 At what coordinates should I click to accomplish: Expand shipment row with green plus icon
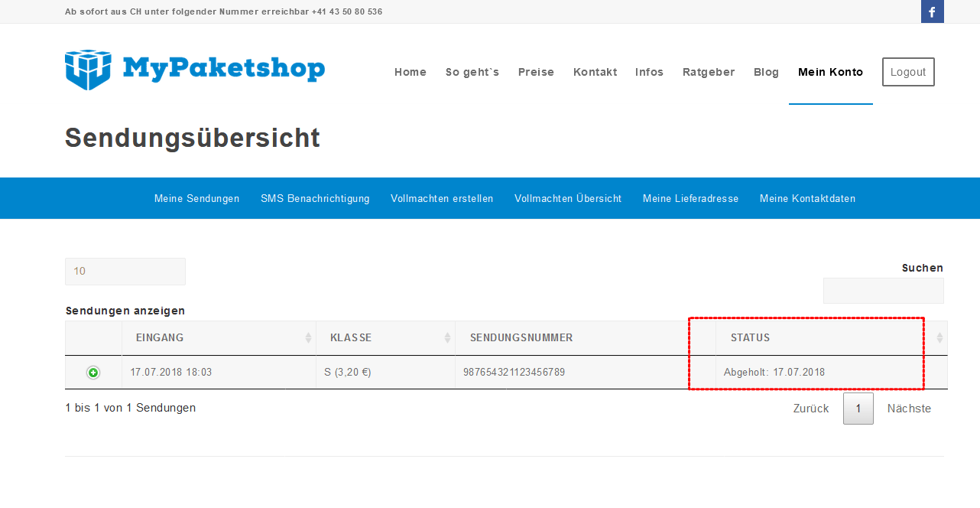point(93,373)
